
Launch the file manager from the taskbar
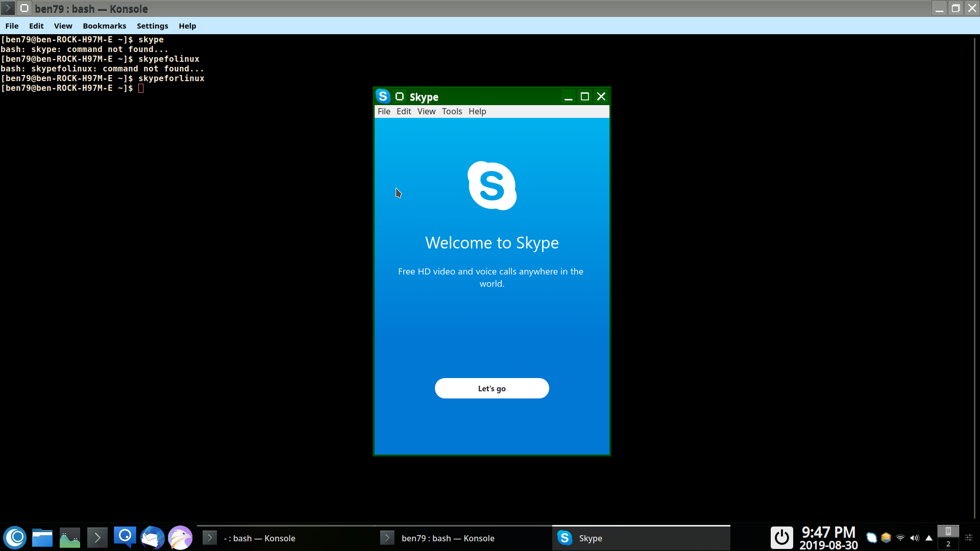[42, 538]
